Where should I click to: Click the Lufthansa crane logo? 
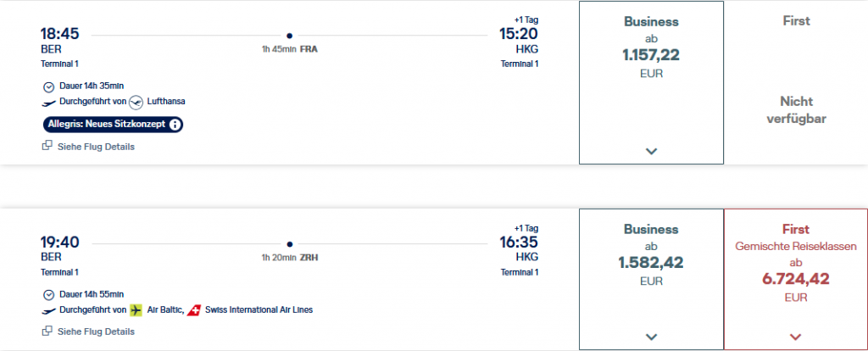[x=136, y=102]
